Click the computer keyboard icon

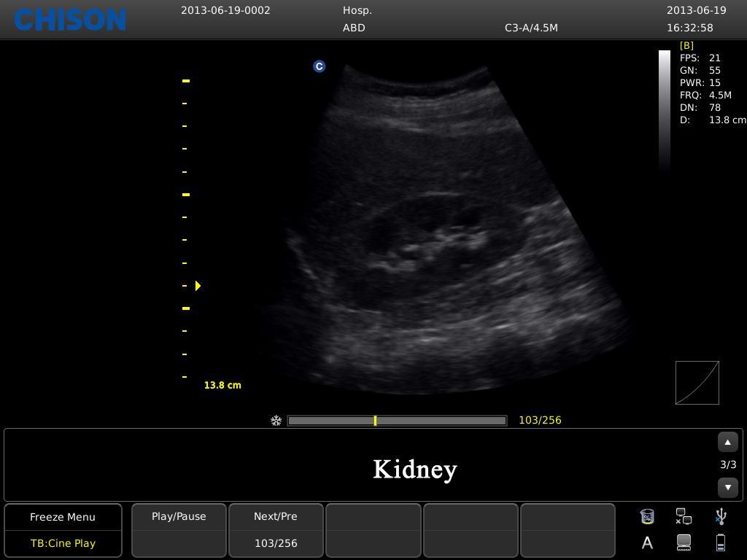[684, 542]
